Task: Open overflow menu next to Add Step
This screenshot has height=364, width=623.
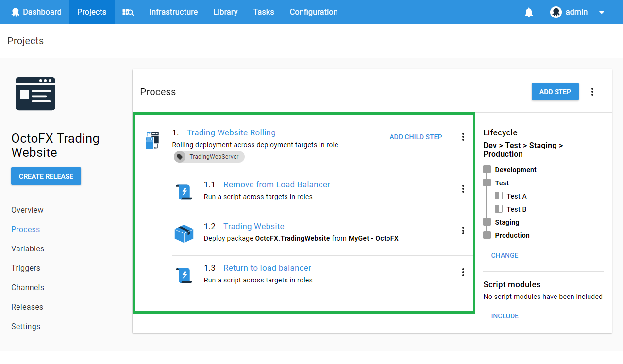Action: (592, 92)
